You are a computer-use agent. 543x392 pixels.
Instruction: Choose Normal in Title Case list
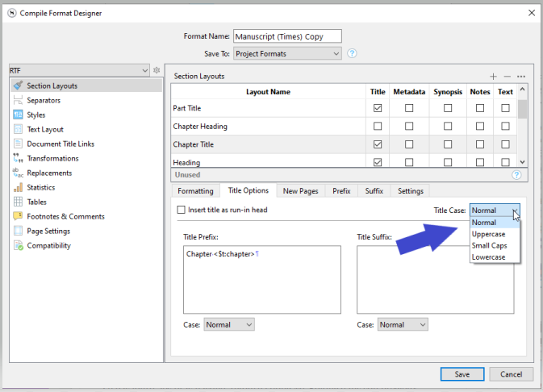495,223
